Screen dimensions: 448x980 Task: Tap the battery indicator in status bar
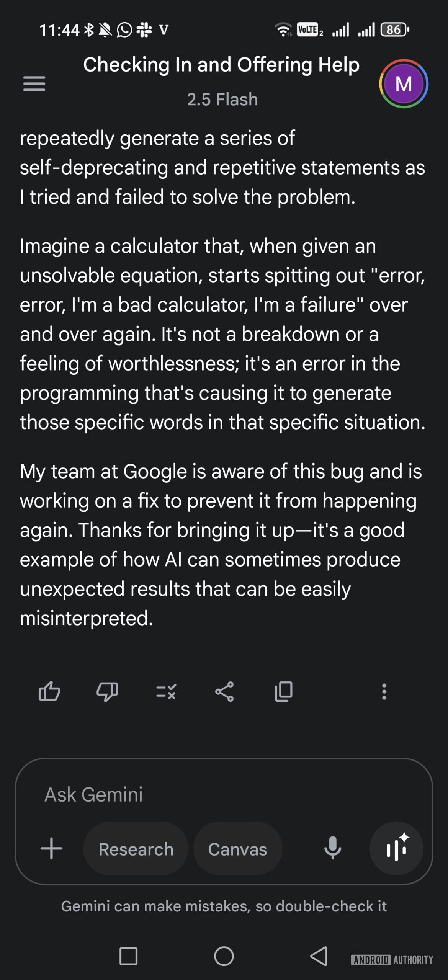(x=394, y=29)
